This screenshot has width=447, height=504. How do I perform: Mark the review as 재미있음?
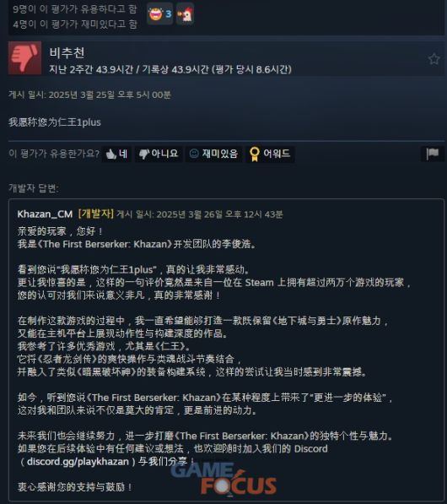point(213,154)
